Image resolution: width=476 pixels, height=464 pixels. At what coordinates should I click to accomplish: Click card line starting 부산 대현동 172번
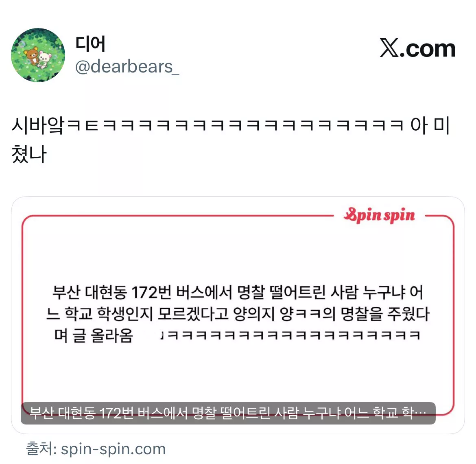[x=238, y=292]
